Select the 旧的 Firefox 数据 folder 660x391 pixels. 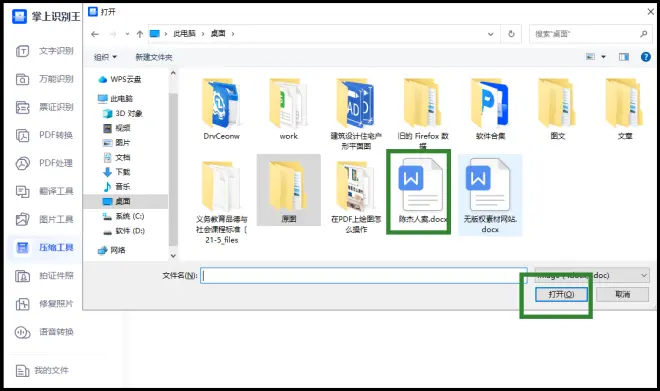tap(423, 113)
